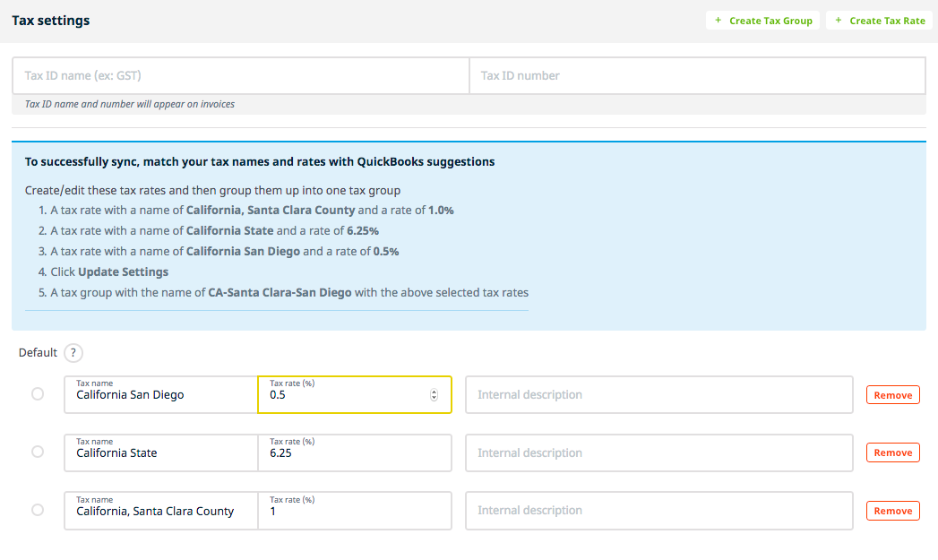Edit the Santa Clara County tax name
Image resolution: width=938 pixels, height=560 pixels.
pos(161,512)
